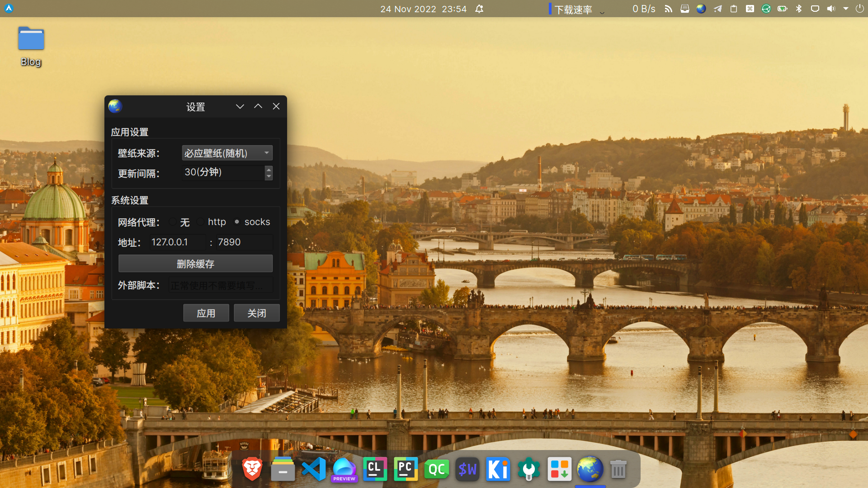Click the globe wallpaper tray icon

[x=701, y=9]
